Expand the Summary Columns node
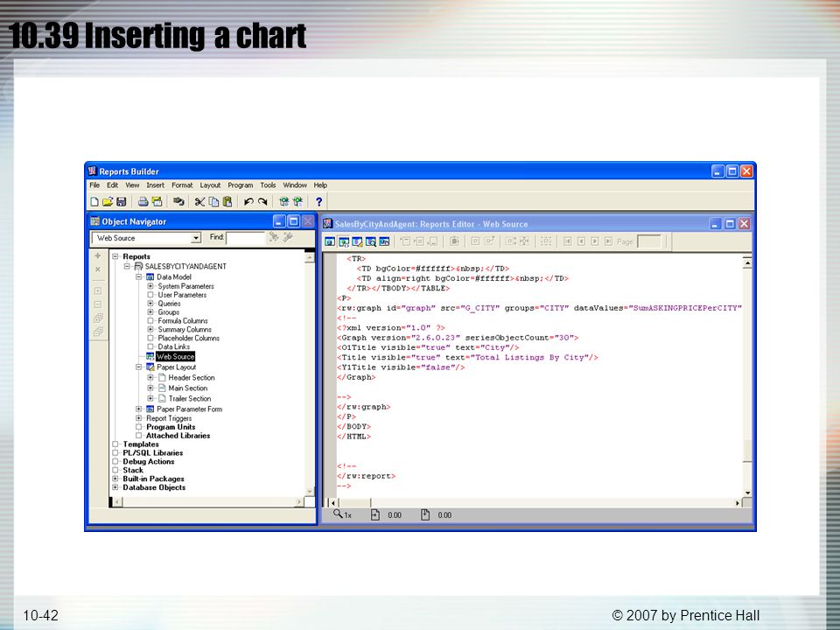 tap(150, 330)
